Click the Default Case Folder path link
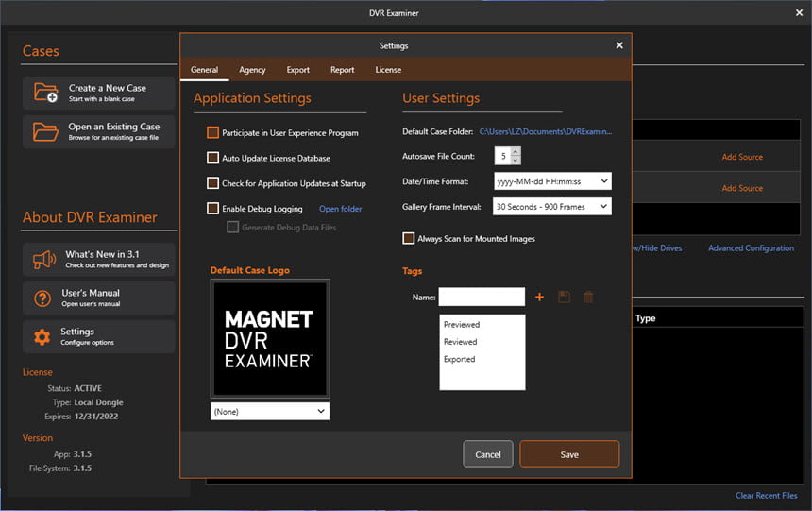 [546, 131]
